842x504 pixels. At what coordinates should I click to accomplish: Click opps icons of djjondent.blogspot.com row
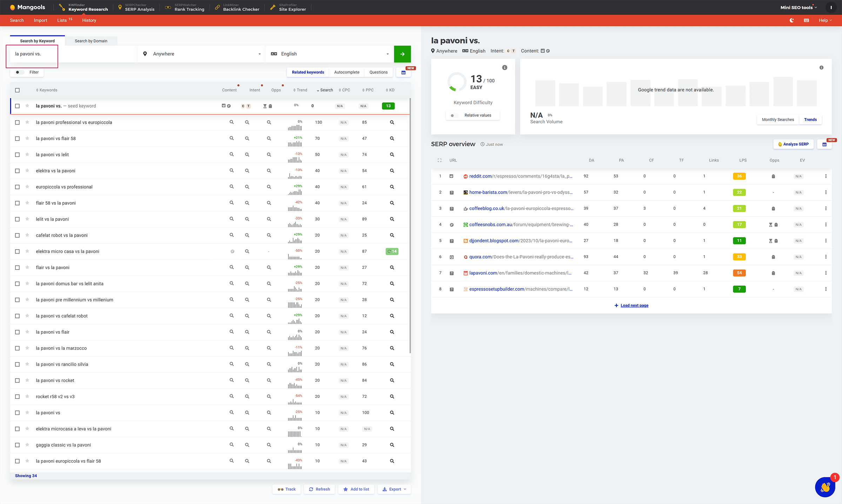[773, 241]
